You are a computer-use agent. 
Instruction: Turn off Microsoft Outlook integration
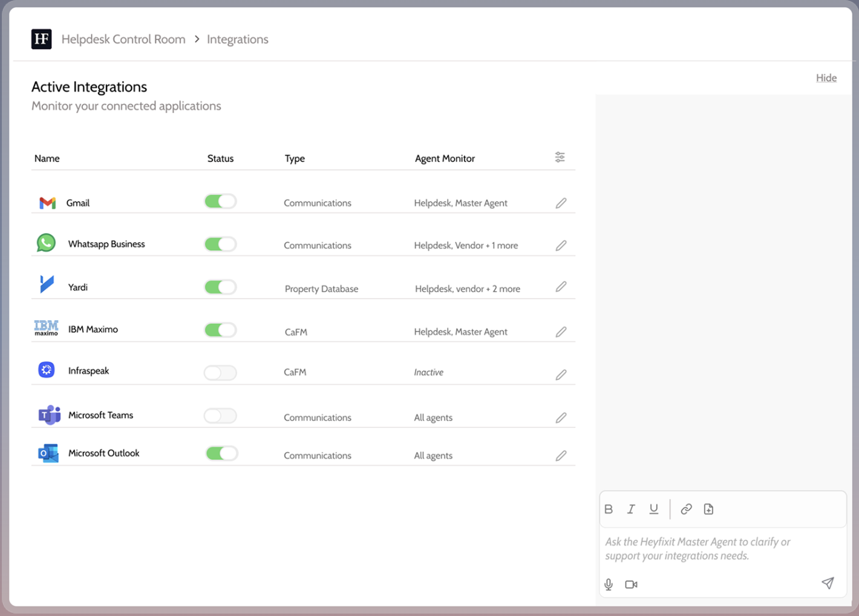pyautogui.click(x=221, y=453)
